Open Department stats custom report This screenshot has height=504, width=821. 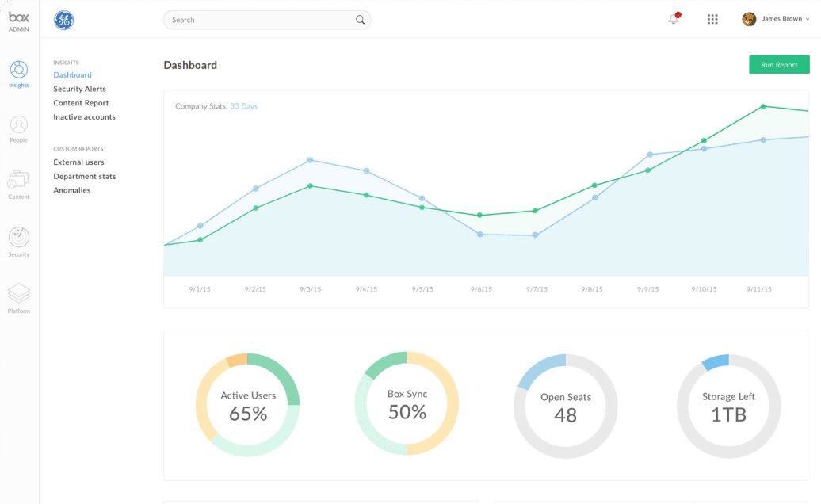click(85, 177)
